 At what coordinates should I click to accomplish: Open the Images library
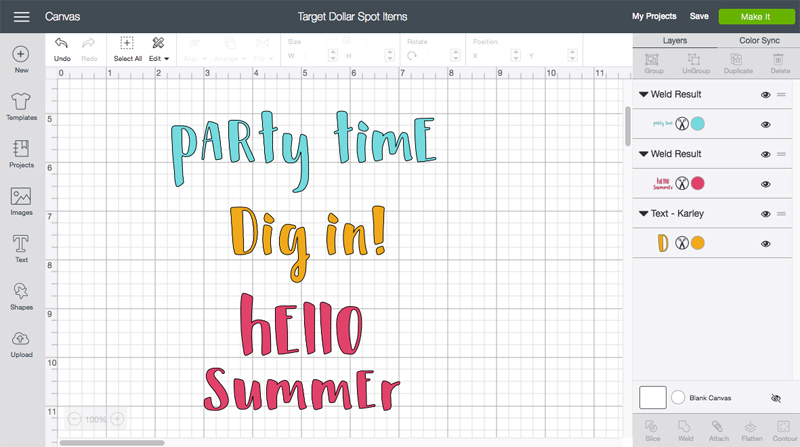[21, 202]
